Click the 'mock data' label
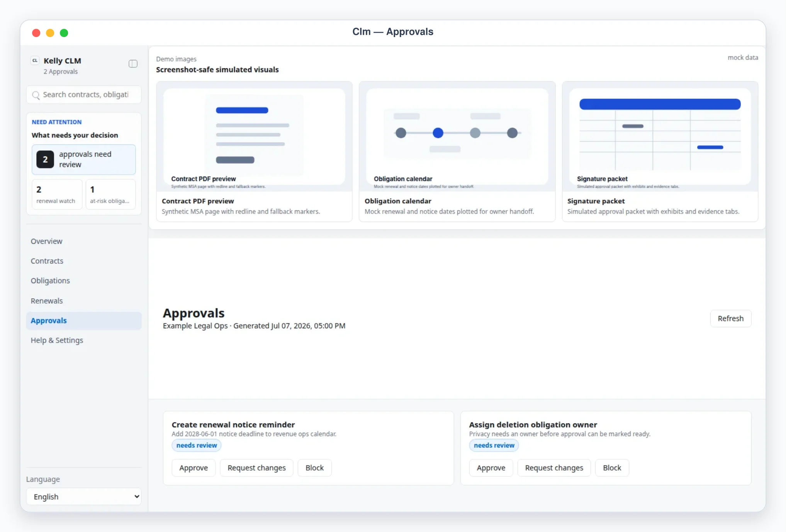Viewport: 786px width, 532px height. tap(743, 58)
